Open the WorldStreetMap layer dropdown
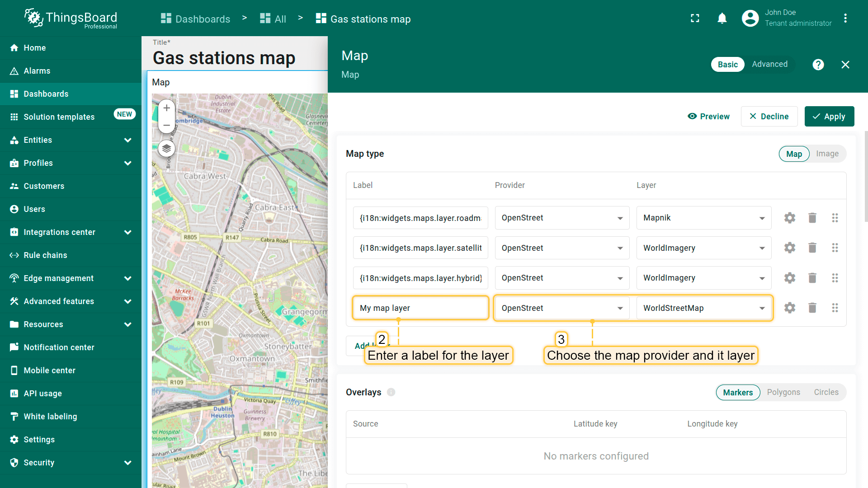 point(703,308)
